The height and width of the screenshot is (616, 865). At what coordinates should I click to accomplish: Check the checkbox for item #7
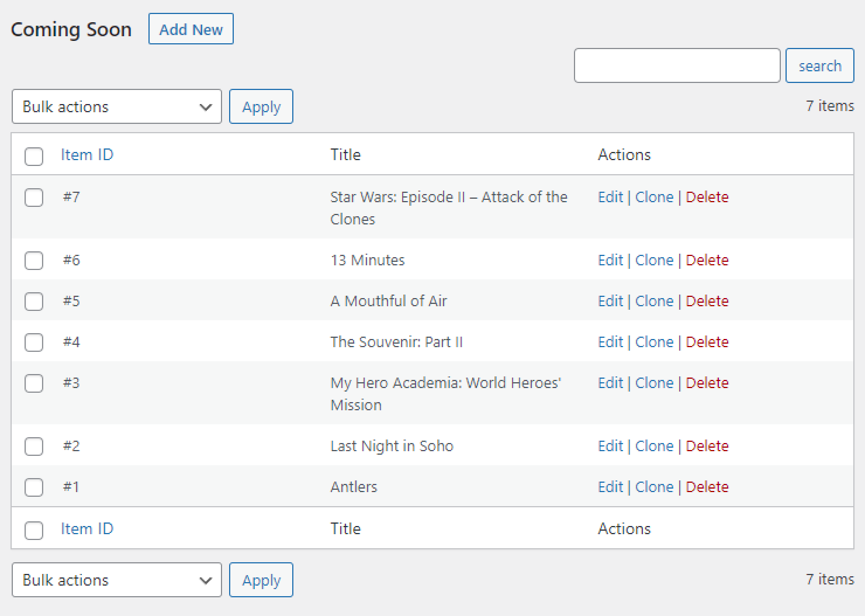[34, 198]
